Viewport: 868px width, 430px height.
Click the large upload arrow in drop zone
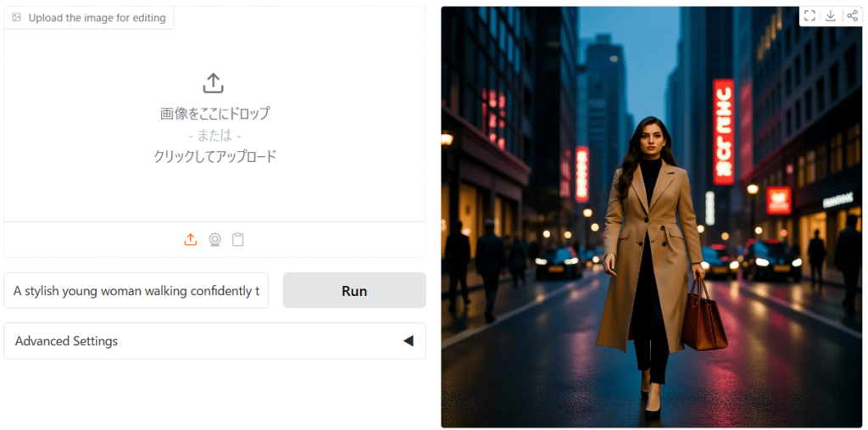[x=214, y=83]
